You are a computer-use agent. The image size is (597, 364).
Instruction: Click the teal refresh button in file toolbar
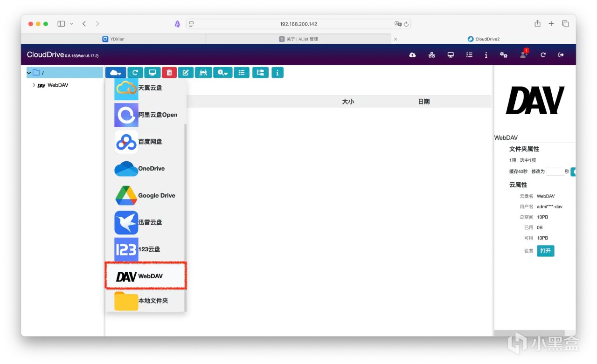135,72
